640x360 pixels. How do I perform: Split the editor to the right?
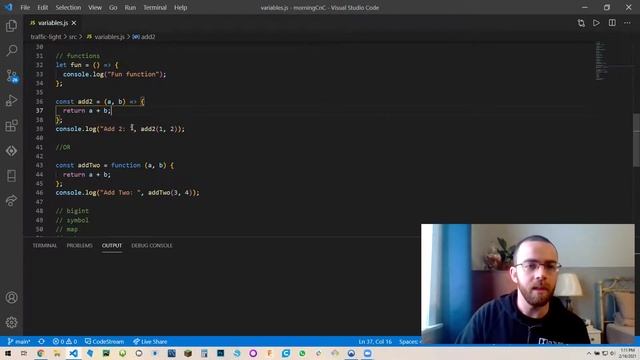coord(612,23)
